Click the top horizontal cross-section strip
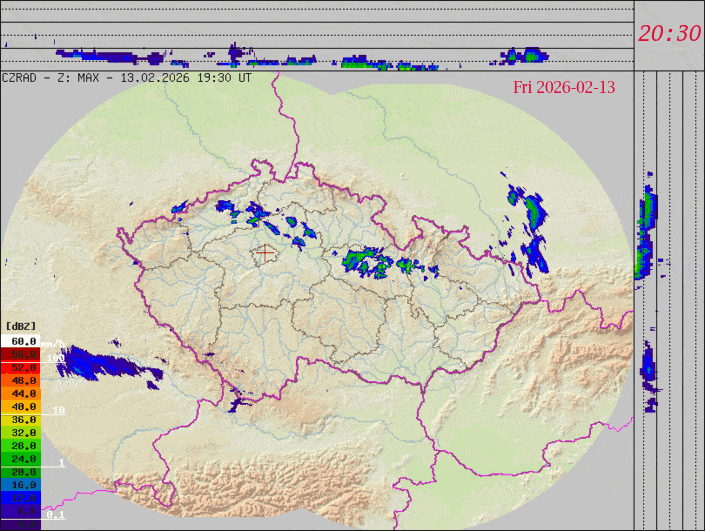 (x=316, y=49)
